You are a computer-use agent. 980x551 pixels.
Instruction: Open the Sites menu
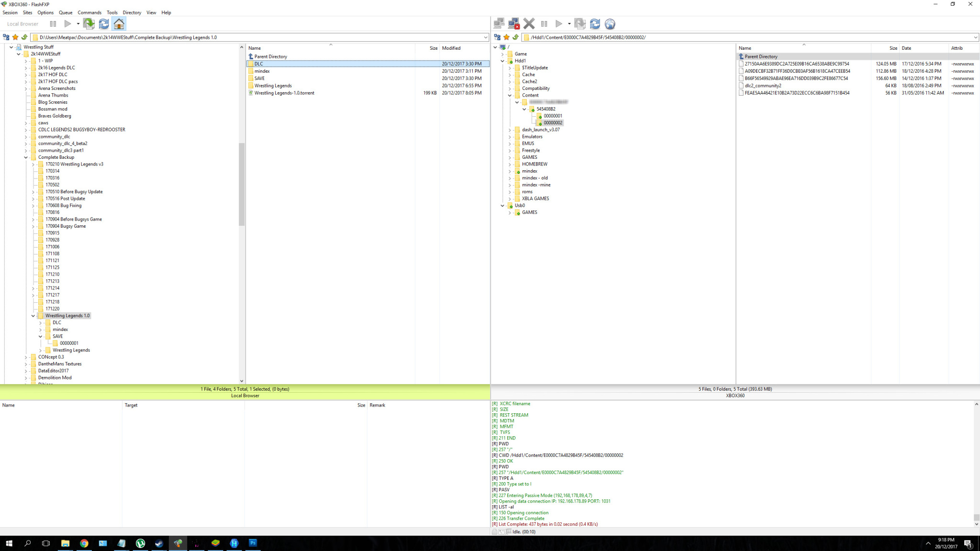pyautogui.click(x=28, y=12)
